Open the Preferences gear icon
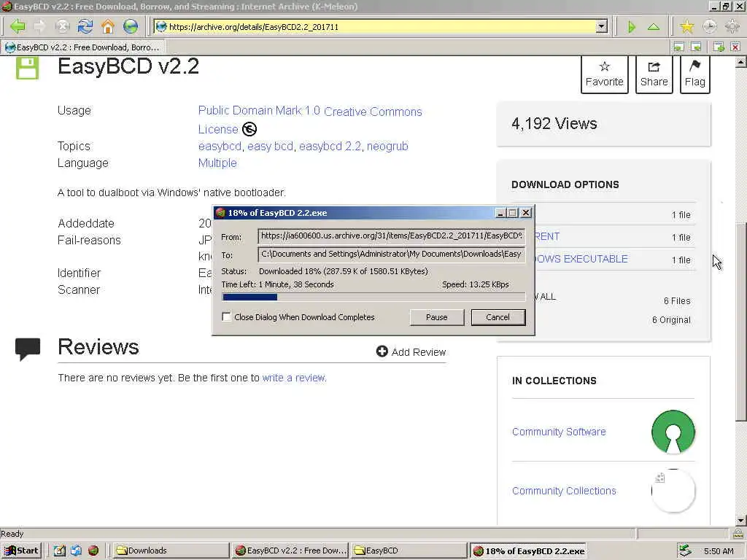The height and width of the screenshot is (560, 747). (x=732, y=26)
